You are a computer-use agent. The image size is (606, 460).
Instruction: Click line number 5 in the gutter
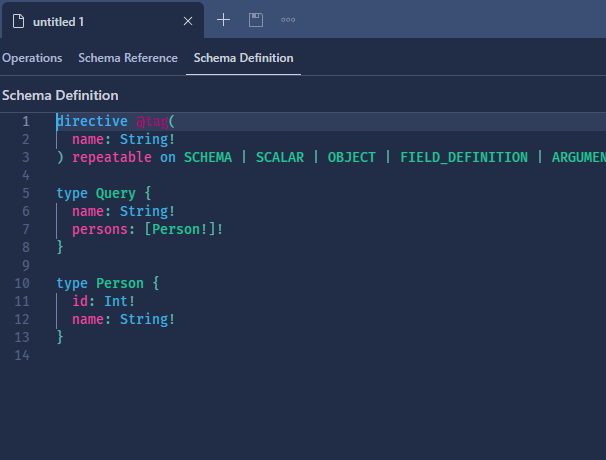26,193
